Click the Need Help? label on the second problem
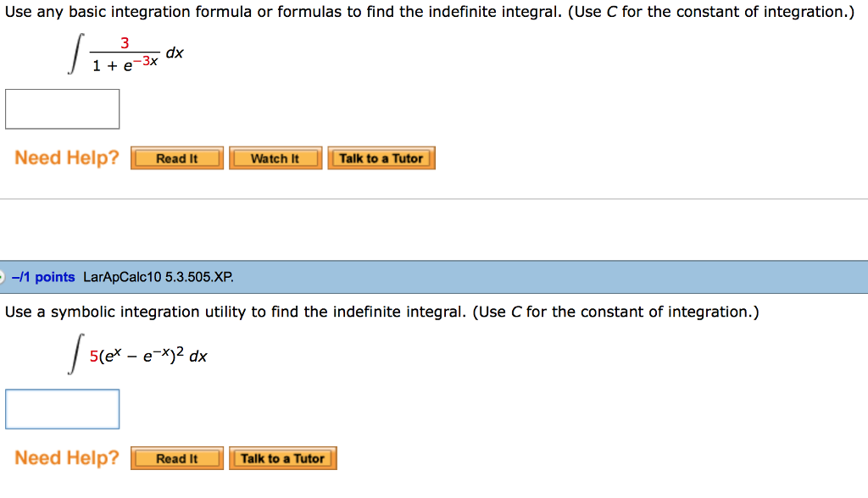The image size is (868, 498). (x=65, y=457)
